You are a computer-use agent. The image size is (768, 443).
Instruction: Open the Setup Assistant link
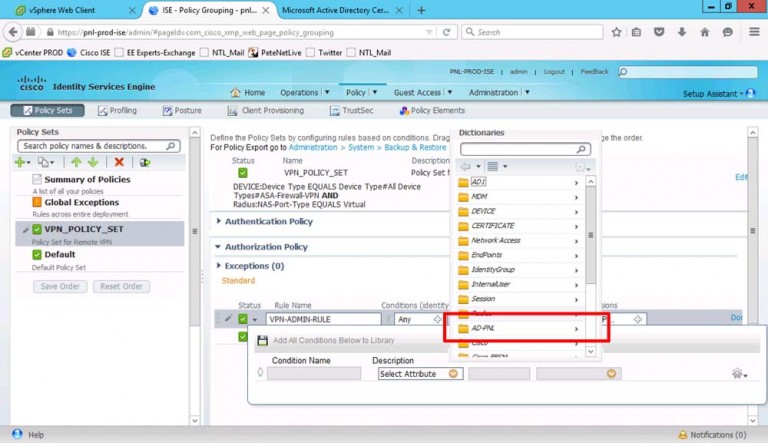pos(709,94)
